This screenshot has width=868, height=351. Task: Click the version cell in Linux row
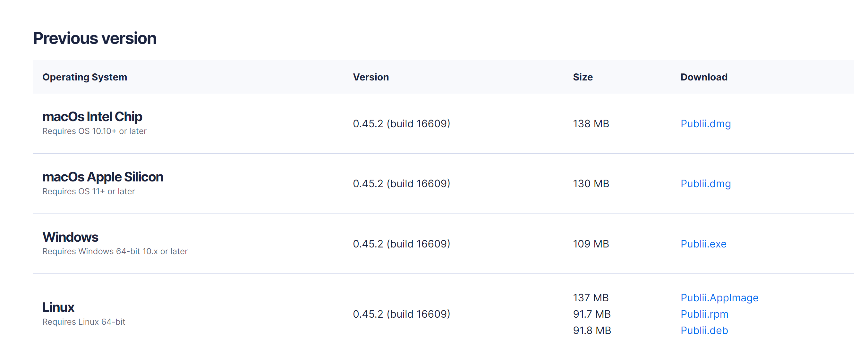401,314
